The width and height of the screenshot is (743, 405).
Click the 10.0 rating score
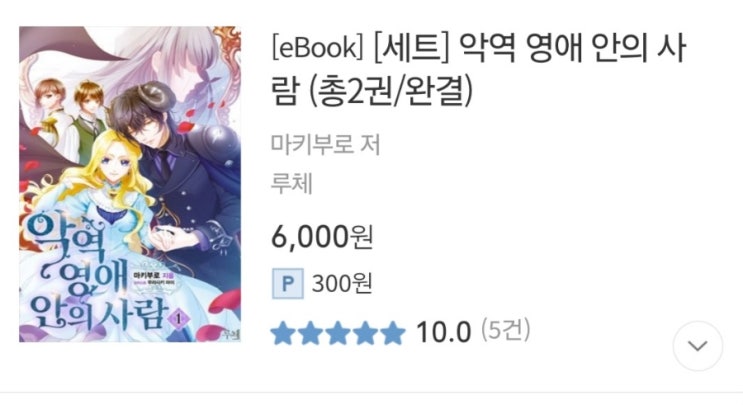pyautogui.click(x=444, y=332)
